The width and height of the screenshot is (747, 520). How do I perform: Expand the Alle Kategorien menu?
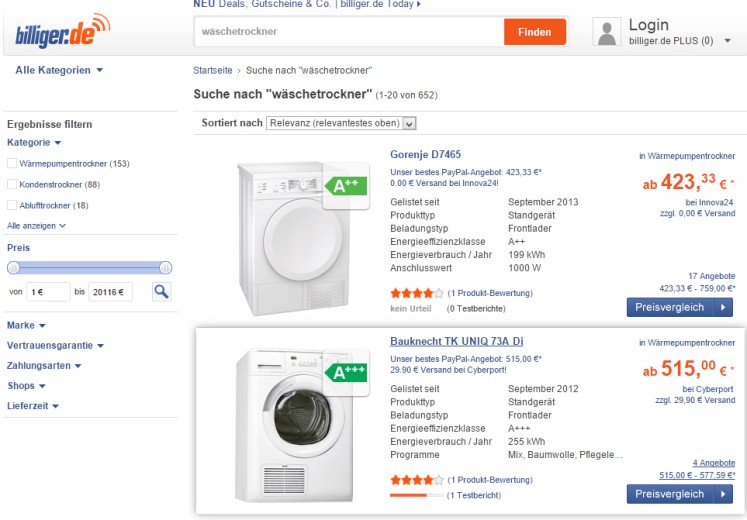(x=59, y=70)
